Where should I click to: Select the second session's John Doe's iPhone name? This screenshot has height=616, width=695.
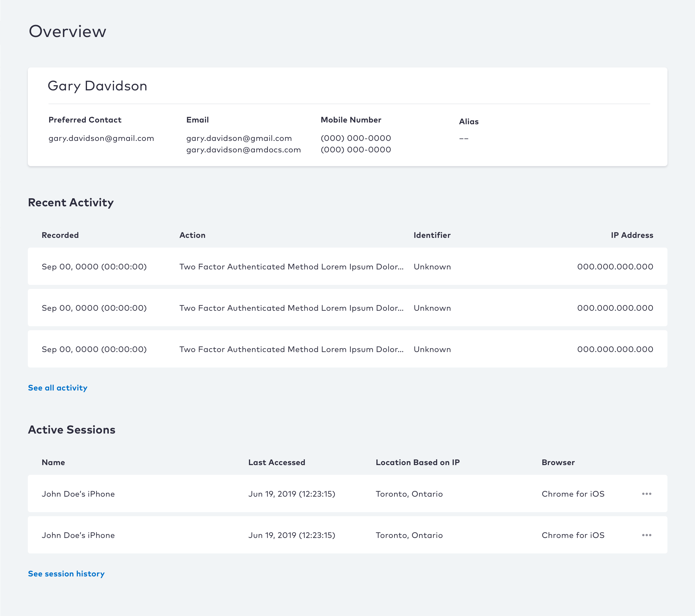point(78,535)
